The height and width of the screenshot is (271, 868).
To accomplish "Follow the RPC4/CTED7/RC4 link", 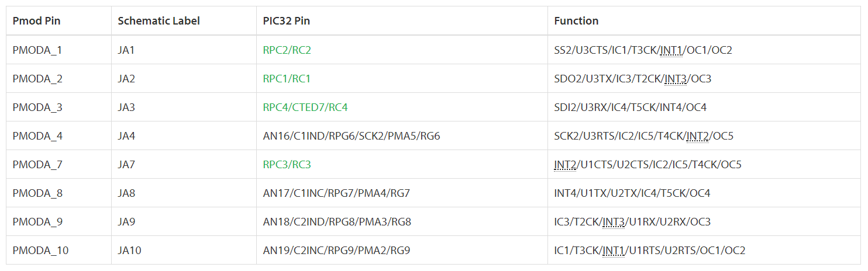I will point(305,107).
